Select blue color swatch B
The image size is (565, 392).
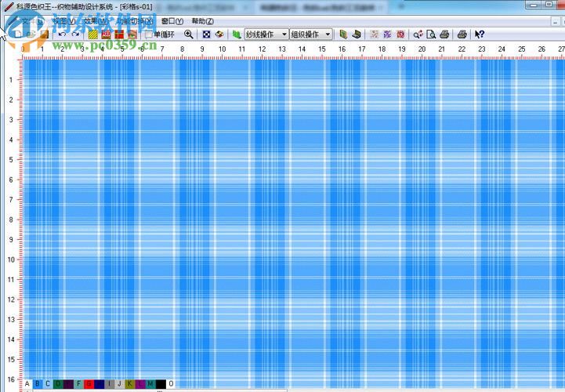click(x=38, y=383)
